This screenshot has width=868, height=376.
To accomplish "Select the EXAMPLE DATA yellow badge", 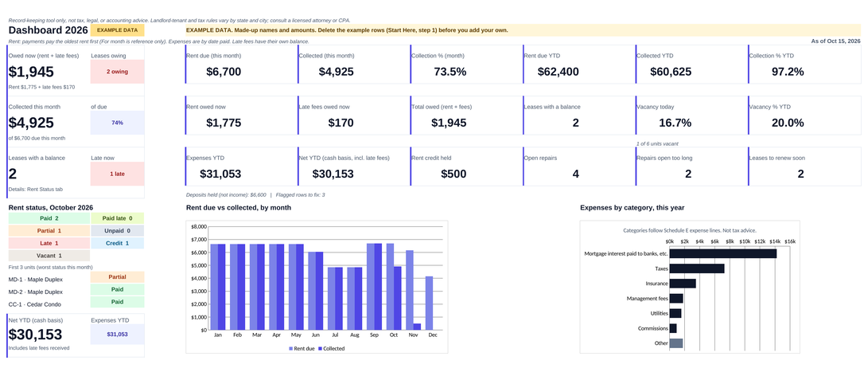I will (x=118, y=30).
